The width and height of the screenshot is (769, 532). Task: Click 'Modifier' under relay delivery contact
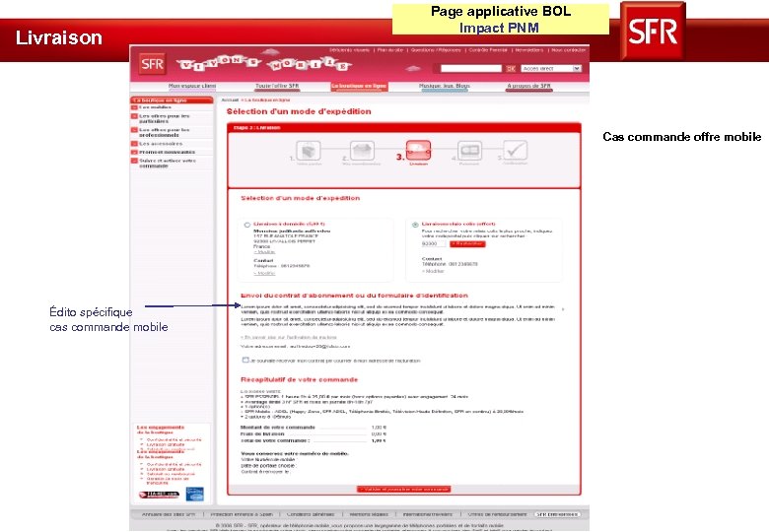(x=433, y=271)
